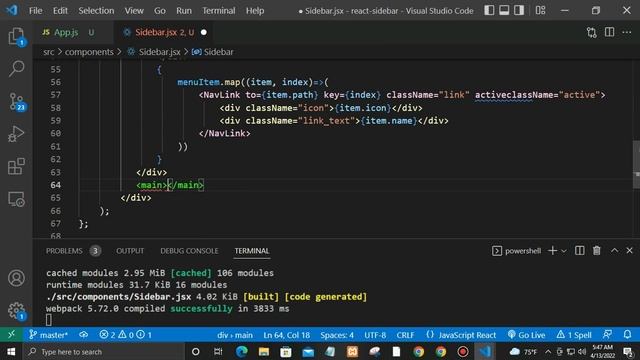This screenshot has width=640, height=360.
Task: Switch to the Sidebar.jsx editor tab
Action: click(164, 32)
